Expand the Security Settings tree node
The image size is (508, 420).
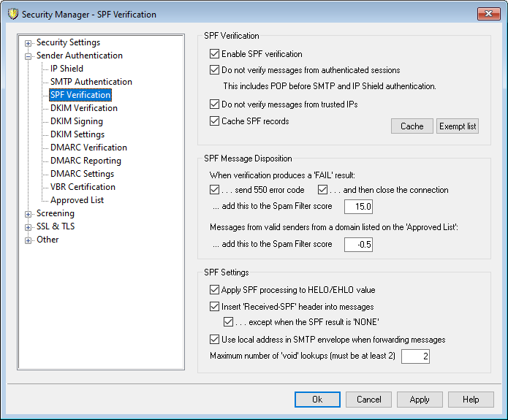[29, 43]
